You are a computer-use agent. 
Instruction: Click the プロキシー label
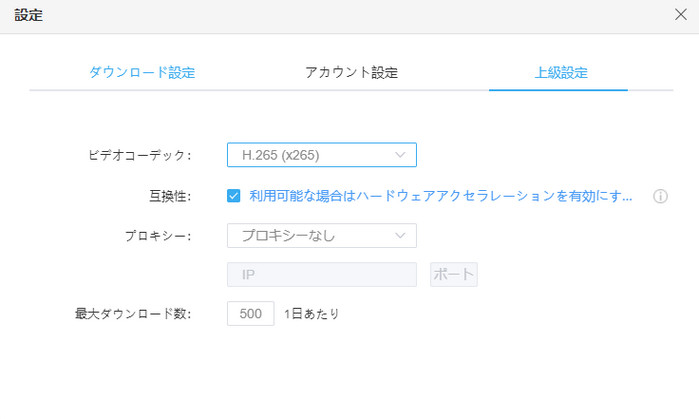(x=158, y=236)
